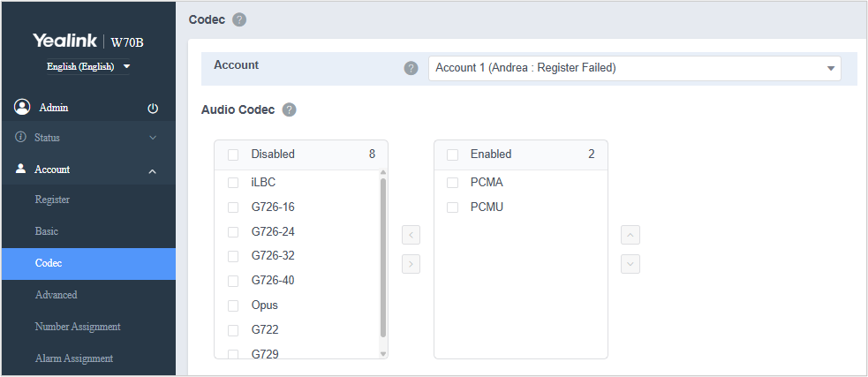
Task: Open the English language dropdown
Action: [x=87, y=67]
